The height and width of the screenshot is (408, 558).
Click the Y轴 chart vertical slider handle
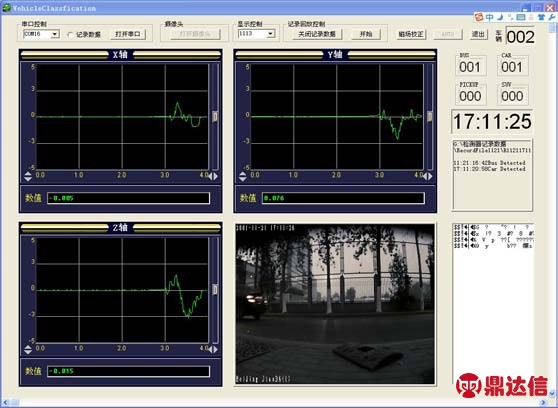[430, 116]
